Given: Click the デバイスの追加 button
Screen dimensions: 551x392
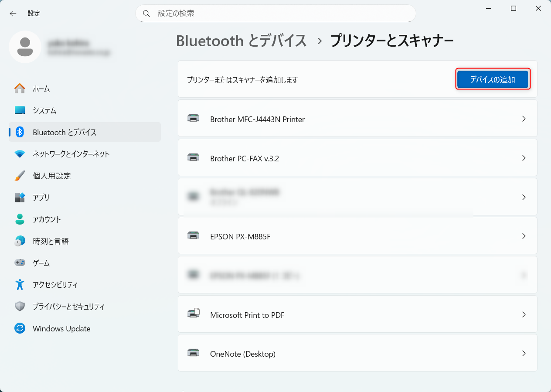Looking at the screenshot, I should (x=493, y=79).
